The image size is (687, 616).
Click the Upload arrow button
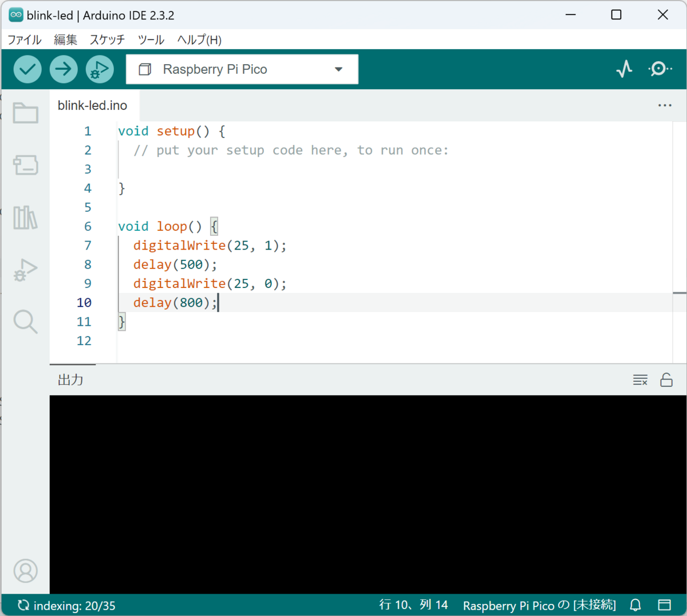click(x=64, y=69)
